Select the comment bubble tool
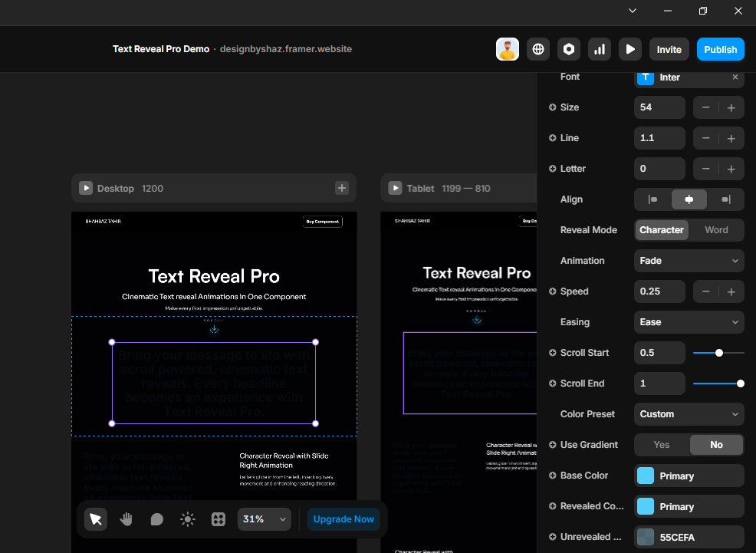Image resolution: width=756 pixels, height=553 pixels. pyautogui.click(x=156, y=519)
